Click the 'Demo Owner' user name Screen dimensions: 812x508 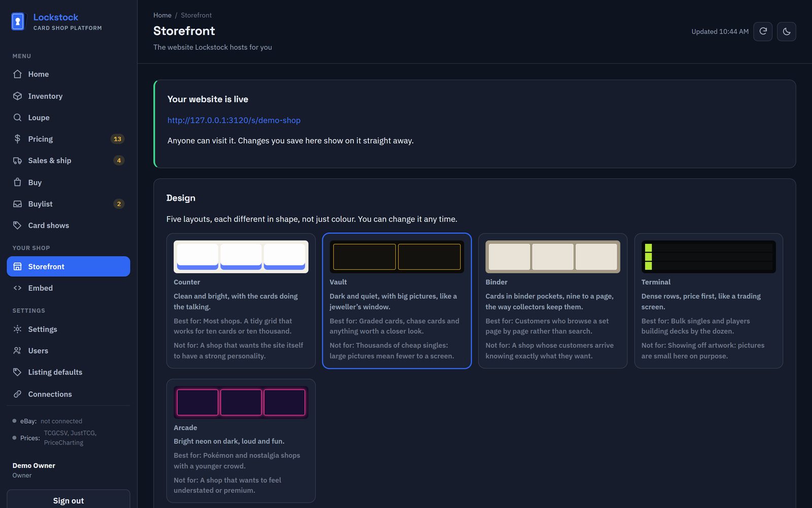pos(34,465)
